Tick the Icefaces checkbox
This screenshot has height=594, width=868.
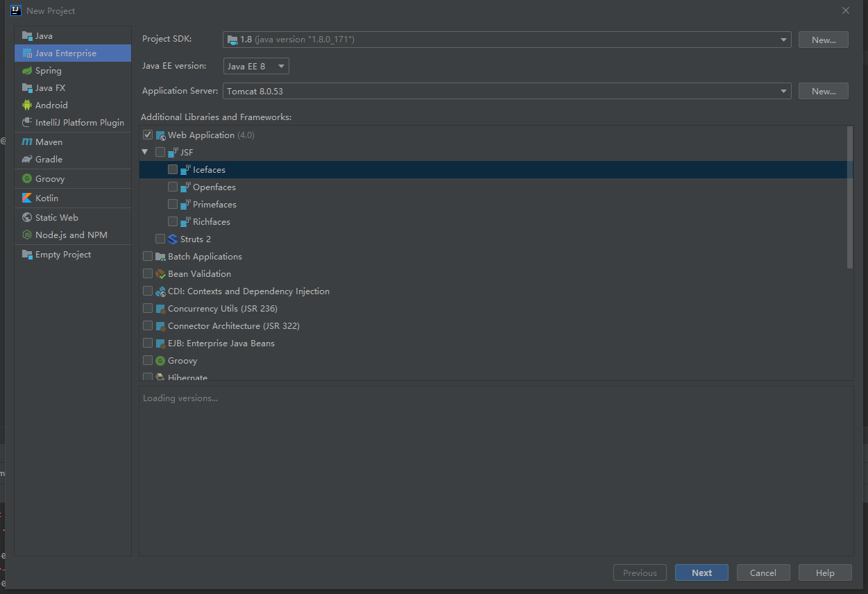click(173, 170)
